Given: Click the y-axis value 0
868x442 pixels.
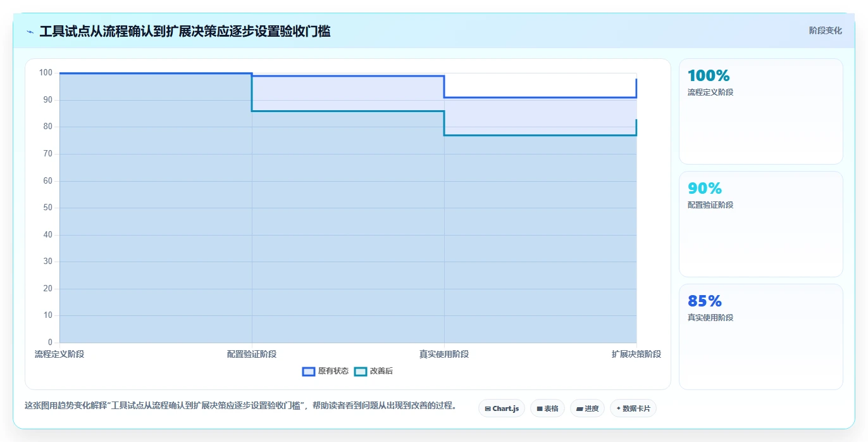Looking at the screenshot, I should pyautogui.click(x=51, y=343).
